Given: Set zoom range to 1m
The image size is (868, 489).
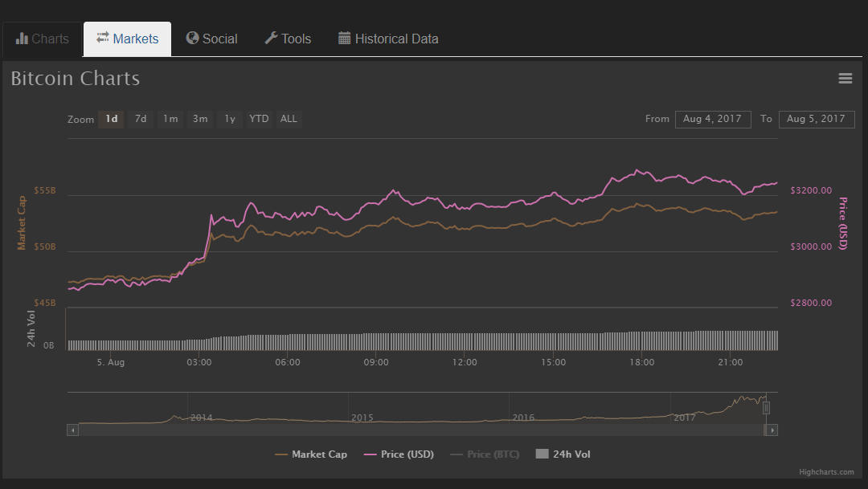Looking at the screenshot, I should [x=170, y=119].
